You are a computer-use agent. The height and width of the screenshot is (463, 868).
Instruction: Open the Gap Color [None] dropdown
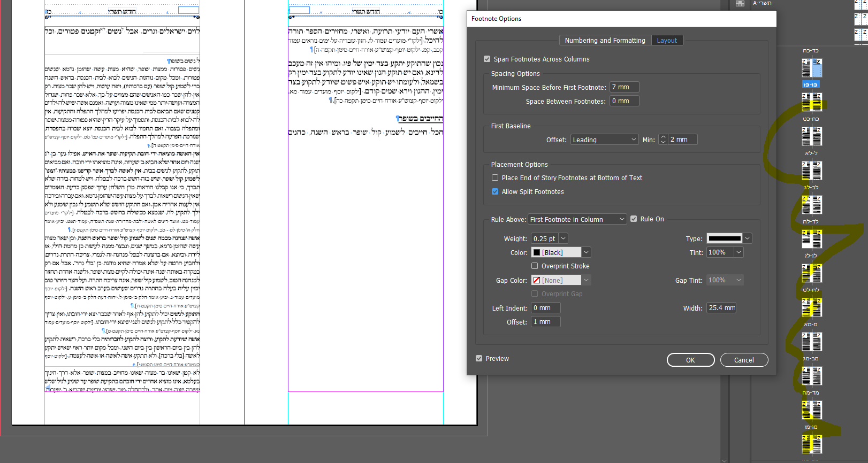561,280
